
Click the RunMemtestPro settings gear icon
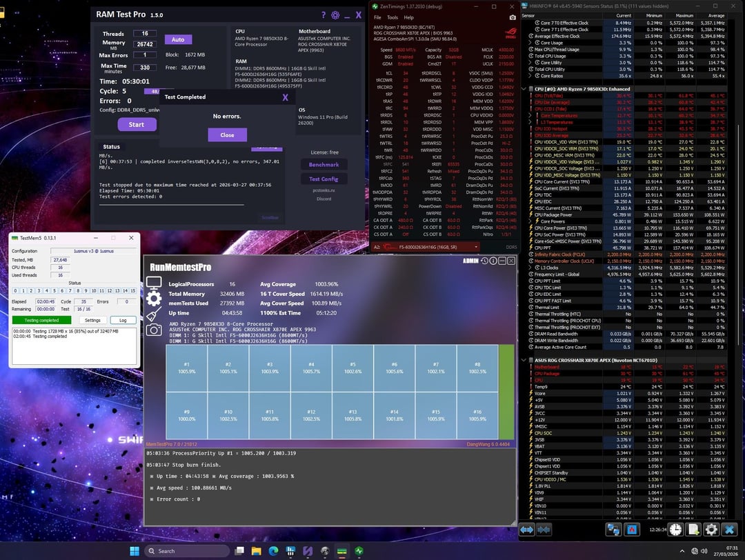click(x=154, y=298)
